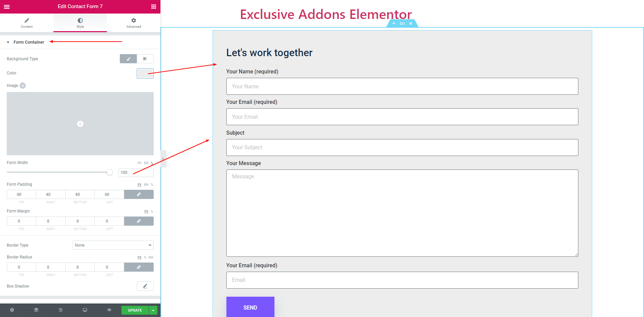Viewport: 644px width, 317px height.
Task: Select gradient background type button
Action: (145, 59)
